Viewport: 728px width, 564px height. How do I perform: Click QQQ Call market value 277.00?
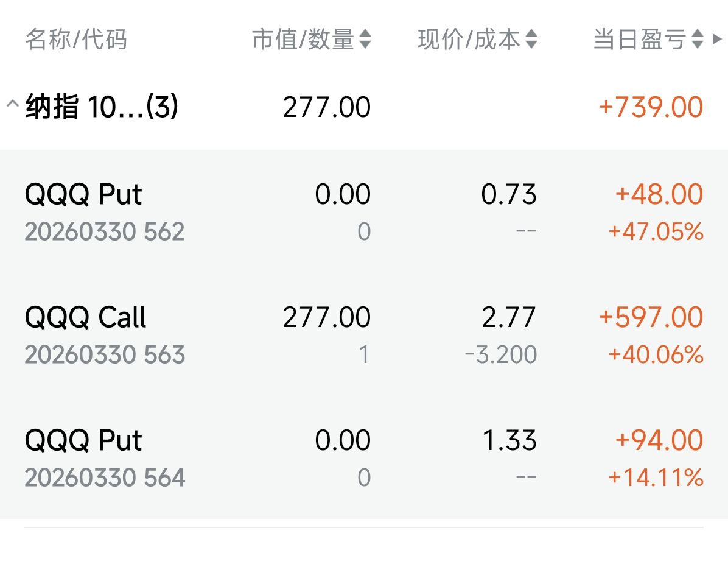click(x=326, y=318)
